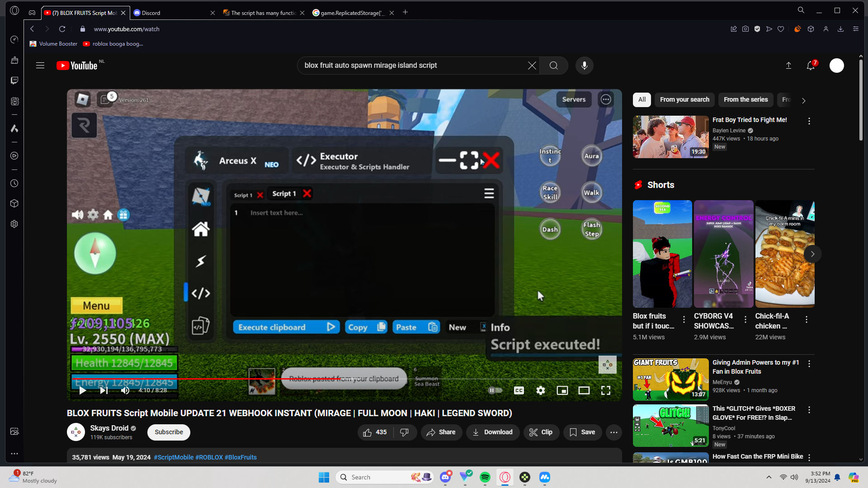The image size is (868, 488).
Task: Open the GX Control speedometer panel in sidebar
Action: [x=14, y=40]
